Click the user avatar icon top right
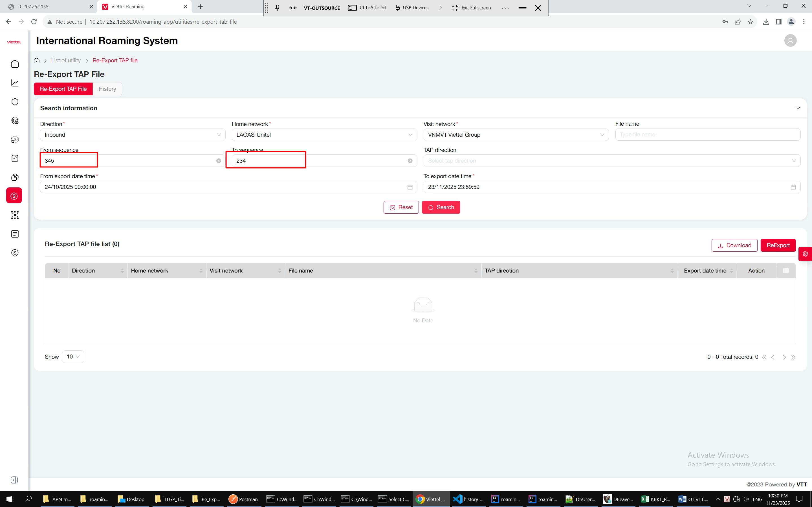The width and height of the screenshot is (812, 507). point(790,41)
